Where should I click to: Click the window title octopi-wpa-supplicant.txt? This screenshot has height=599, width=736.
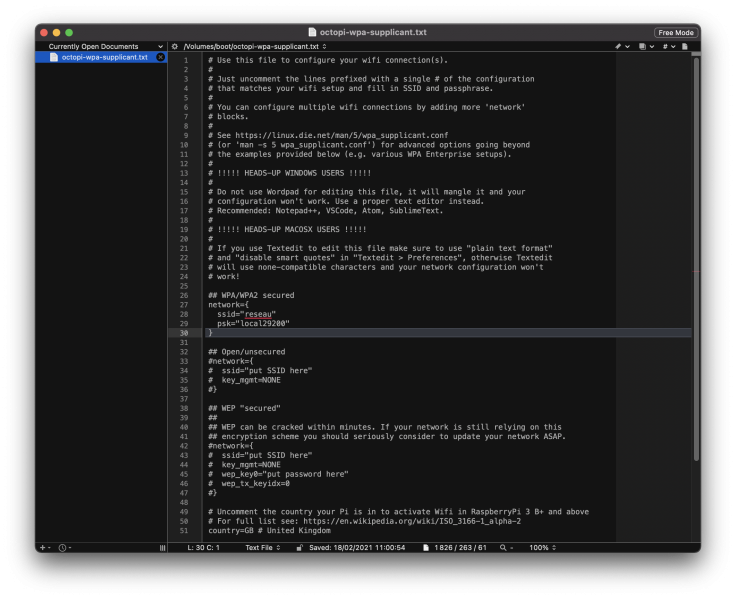pyautogui.click(x=373, y=32)
